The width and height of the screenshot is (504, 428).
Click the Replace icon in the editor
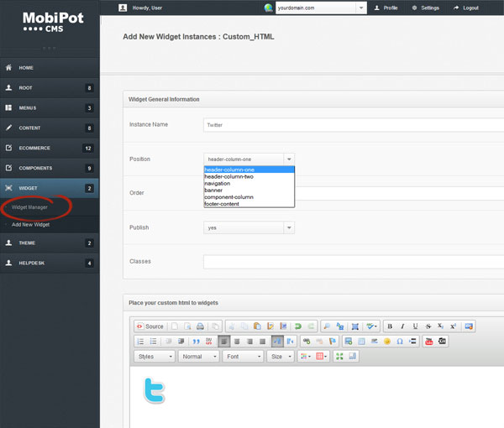point(339,326)
